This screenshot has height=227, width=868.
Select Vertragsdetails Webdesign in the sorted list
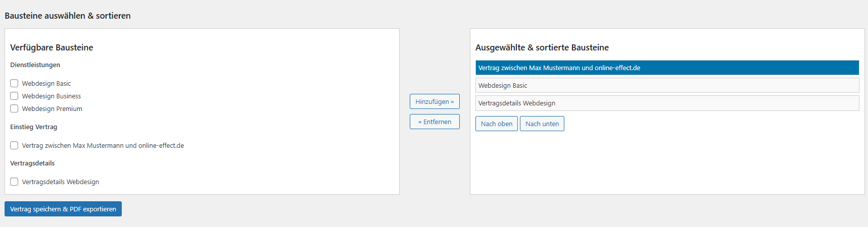tap(667, 103)
